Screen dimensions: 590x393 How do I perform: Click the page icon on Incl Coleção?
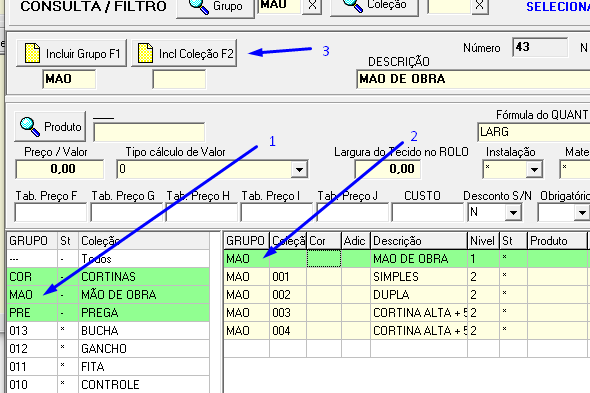(x=145, y=53)
